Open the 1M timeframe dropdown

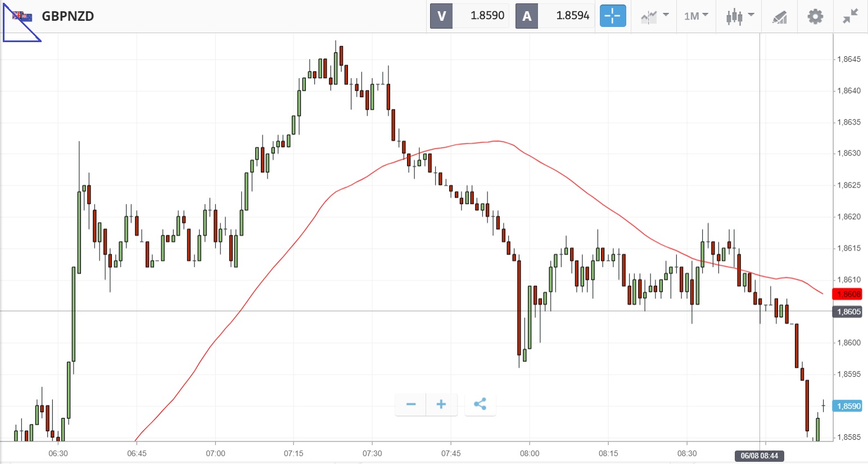[696, 16]
